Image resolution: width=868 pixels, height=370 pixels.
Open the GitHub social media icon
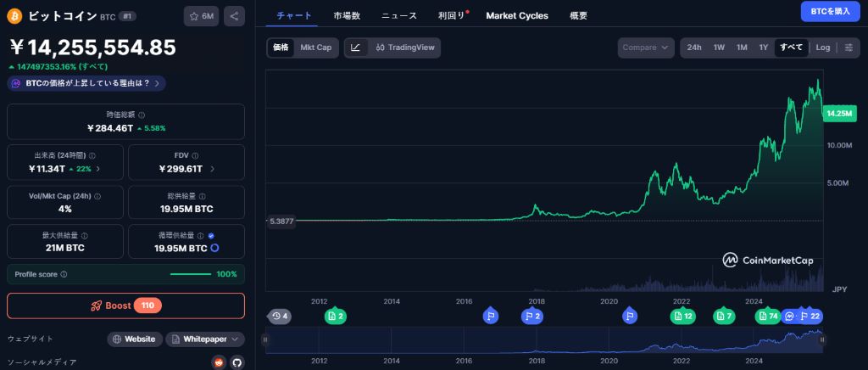coord(237,363)
